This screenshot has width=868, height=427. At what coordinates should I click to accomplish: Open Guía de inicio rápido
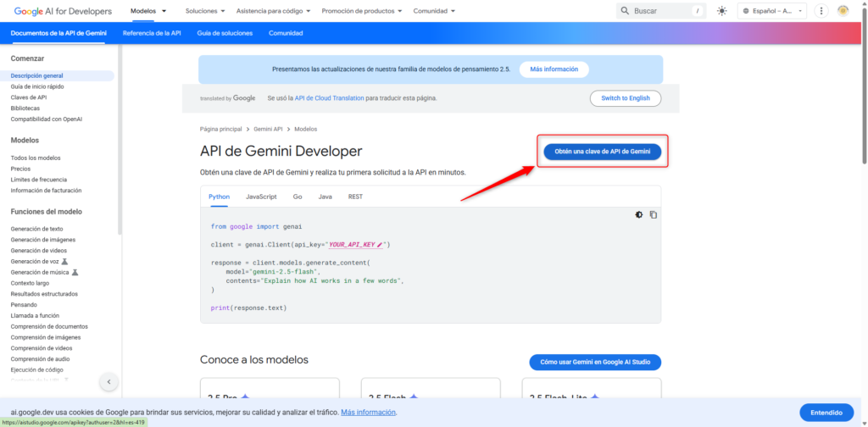point(37,86)
